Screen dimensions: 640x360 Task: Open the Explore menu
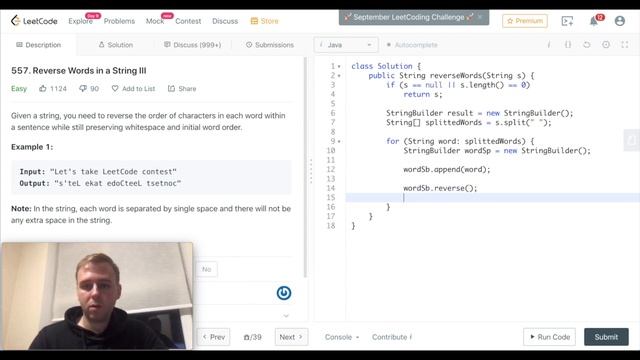(80, 21)
